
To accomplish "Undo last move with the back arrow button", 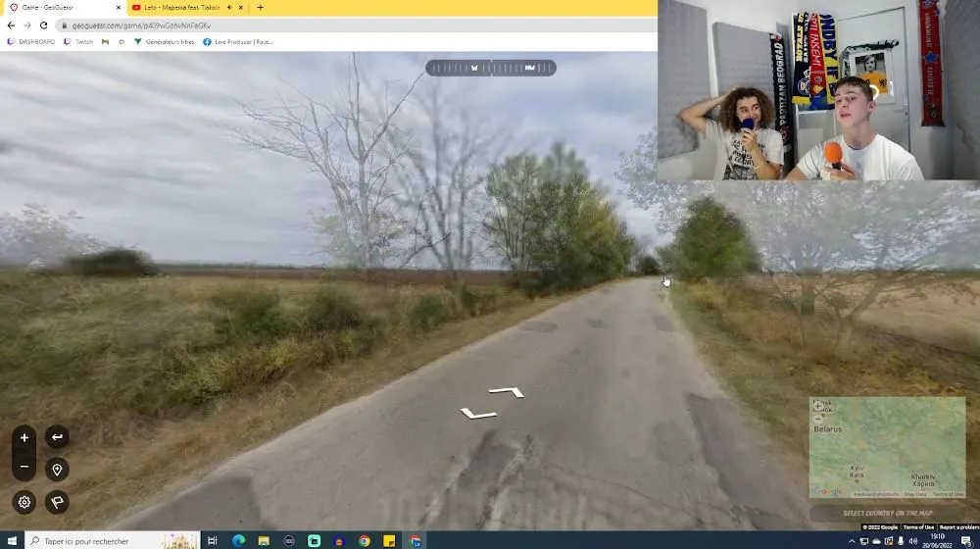I will point(57,437).
